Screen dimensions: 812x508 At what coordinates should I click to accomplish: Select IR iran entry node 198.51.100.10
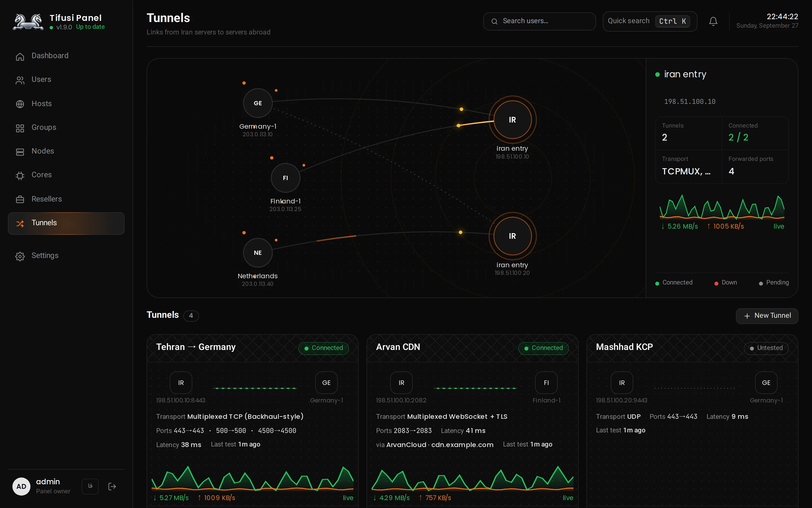pyautogui.click(x=512, y=120)
